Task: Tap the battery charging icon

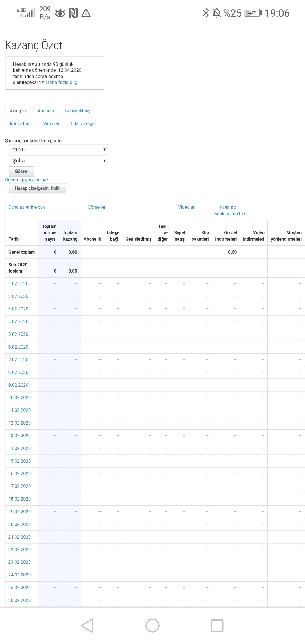Action: pyautogui.click(x=253, y=13)
